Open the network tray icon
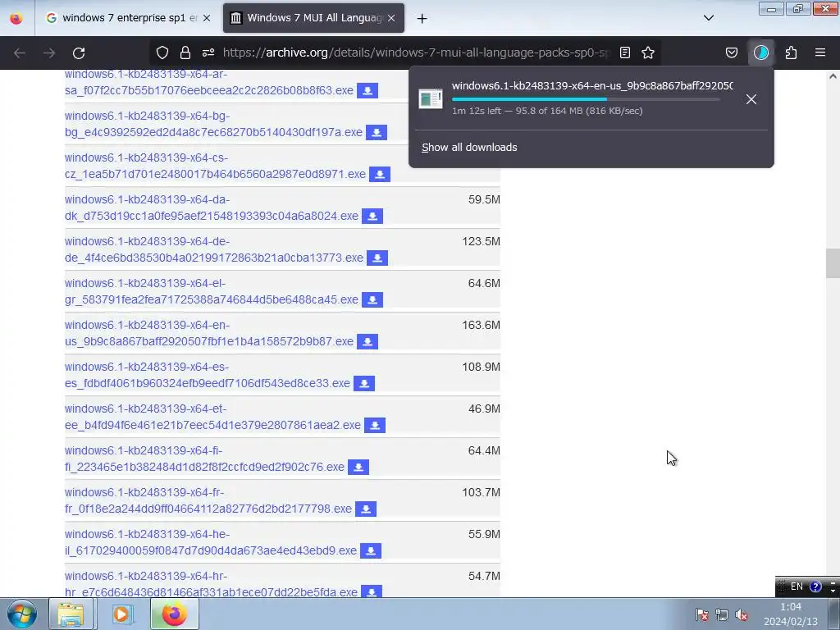 [x=722, y=615]
